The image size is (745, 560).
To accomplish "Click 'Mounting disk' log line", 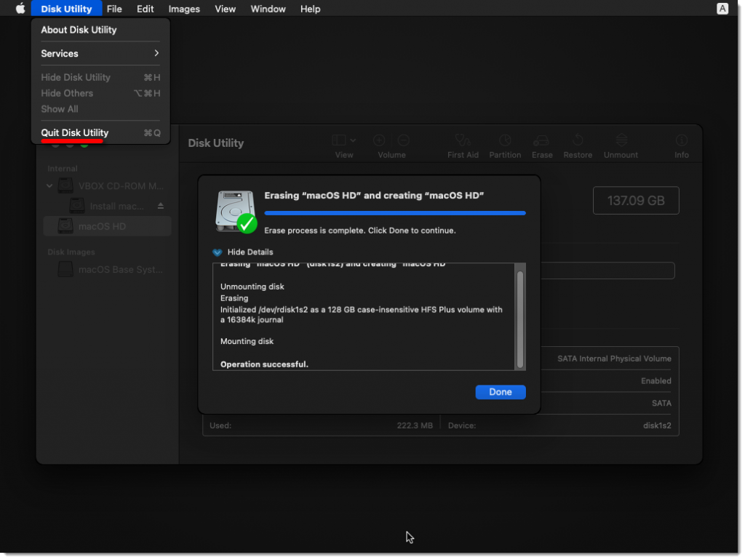I will pyautogui.click(x=247, y=341).
